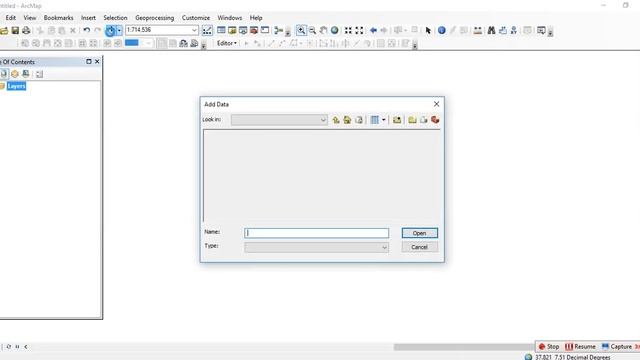This screenshot has height=360, width=640.
Task: Click Fixed Zoom In icon
Action: coord(348,30)
